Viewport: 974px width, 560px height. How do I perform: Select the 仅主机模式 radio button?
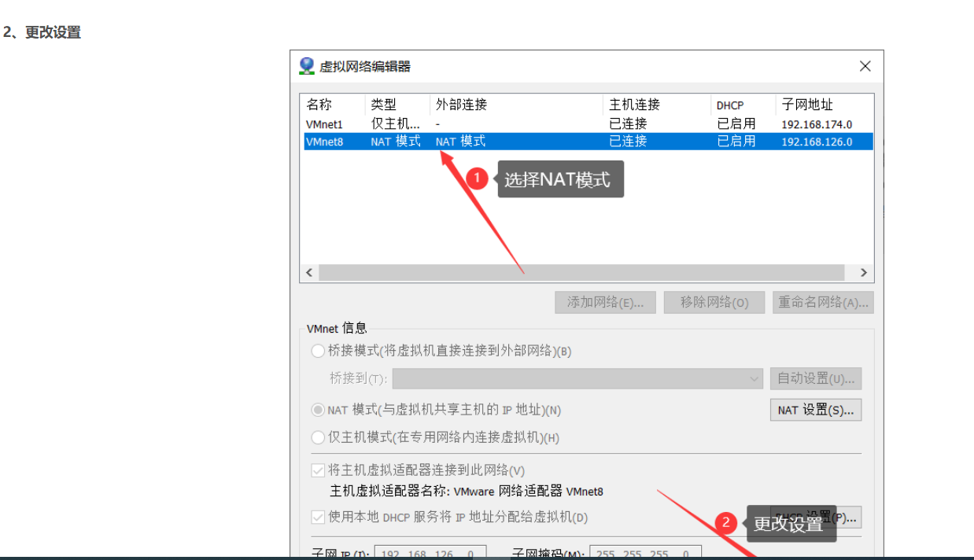(318, 437)
